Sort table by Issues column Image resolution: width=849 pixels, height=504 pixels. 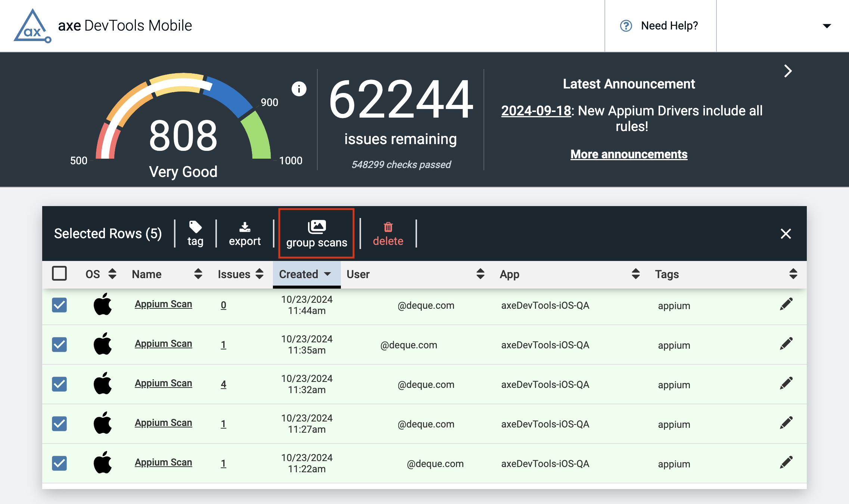point(259,274)
